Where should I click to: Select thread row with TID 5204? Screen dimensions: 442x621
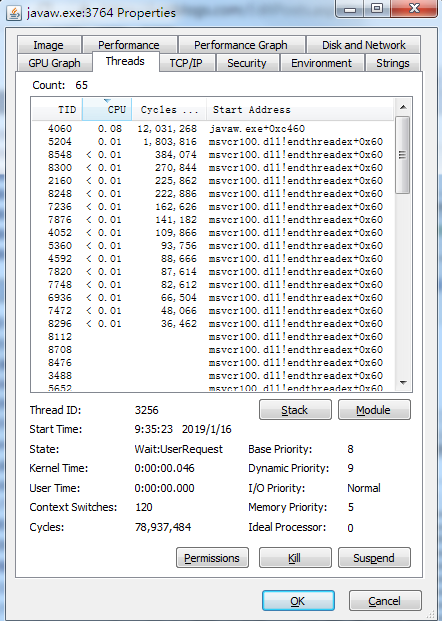coord(213,142)
